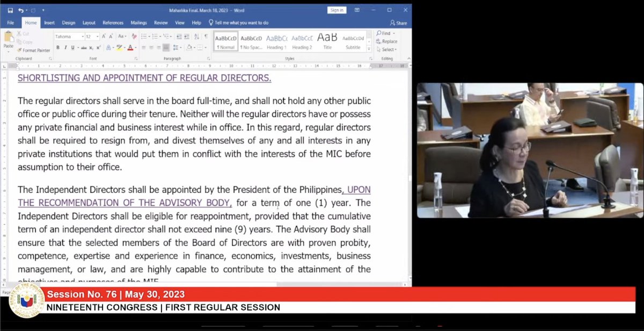
Task: Open line and paragraph spacing options
Action: point(177,48)
